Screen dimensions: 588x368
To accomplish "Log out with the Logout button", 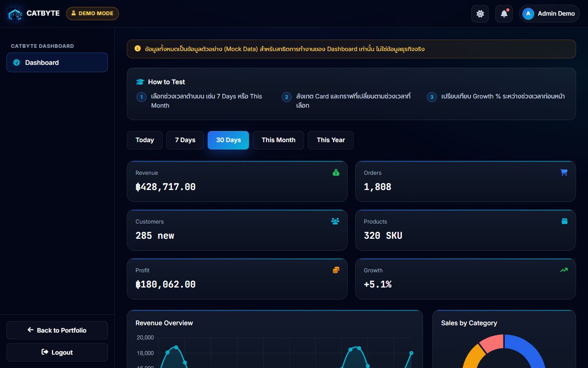I will [x=57, y=352].
